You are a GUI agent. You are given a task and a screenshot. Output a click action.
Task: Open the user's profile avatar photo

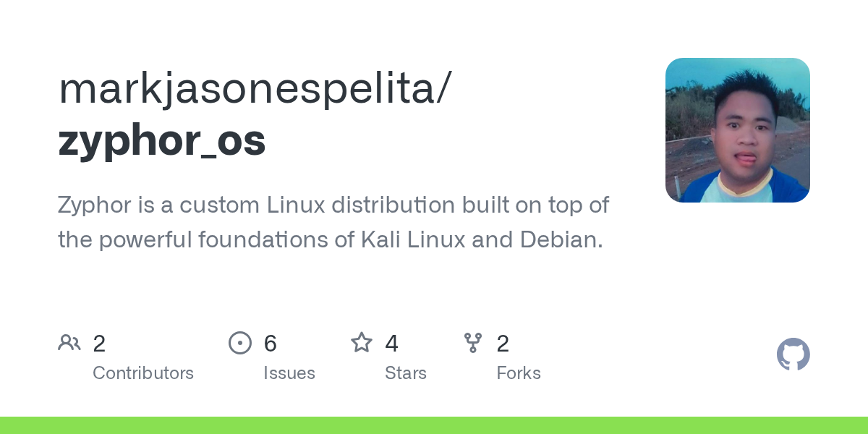737,130
